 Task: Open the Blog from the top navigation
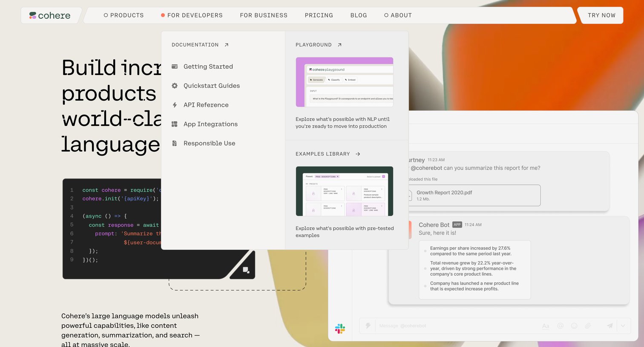click(x=359, y=15)
